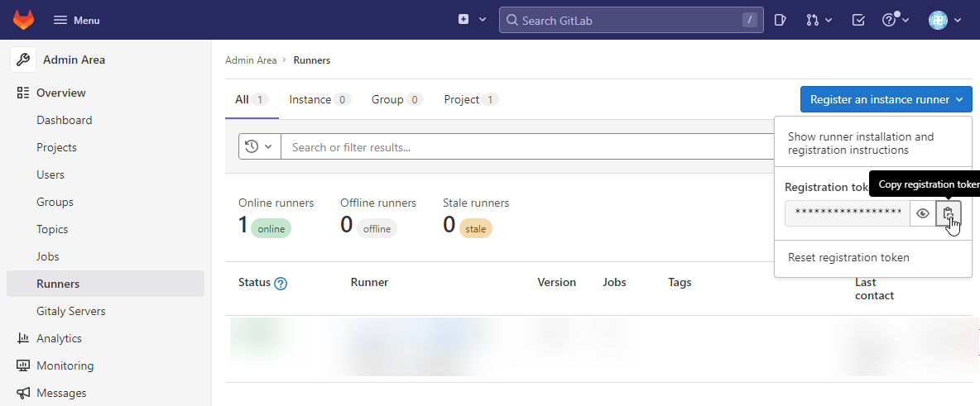Viewport: 980px width, 406px height.
Task: Go to Groups in sidebar
Action: tap(55, 202)
